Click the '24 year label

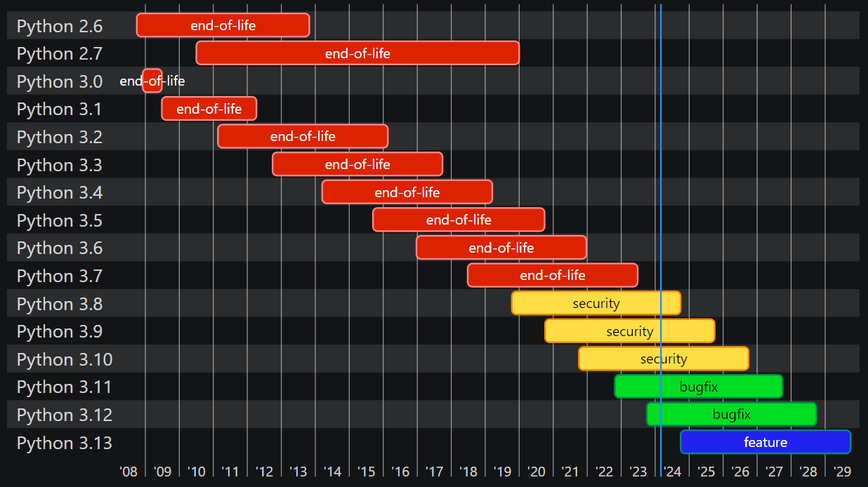pos(672,471)
